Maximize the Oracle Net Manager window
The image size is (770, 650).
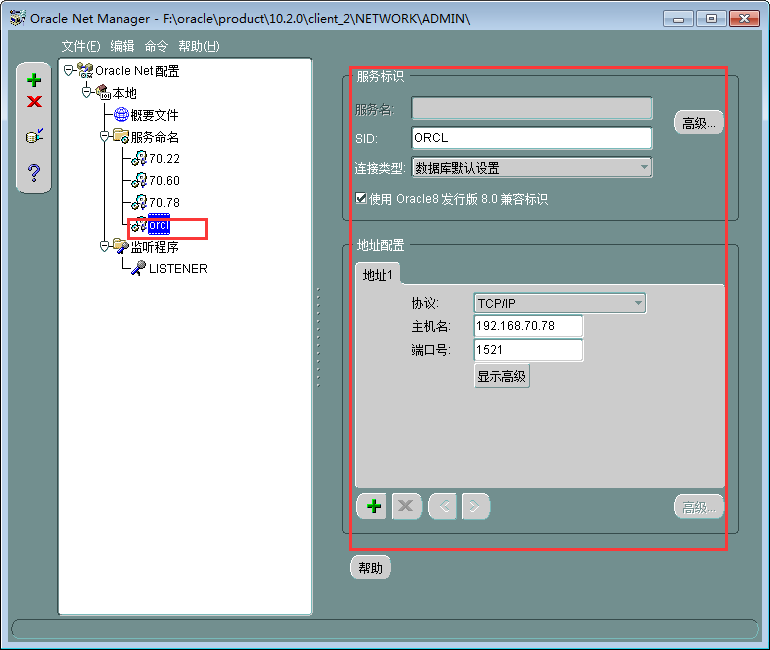711,19
